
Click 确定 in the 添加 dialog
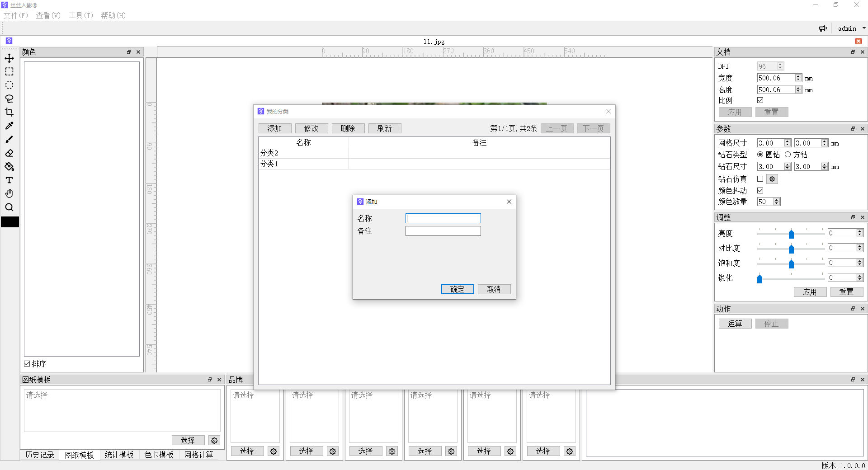[457, 289]
